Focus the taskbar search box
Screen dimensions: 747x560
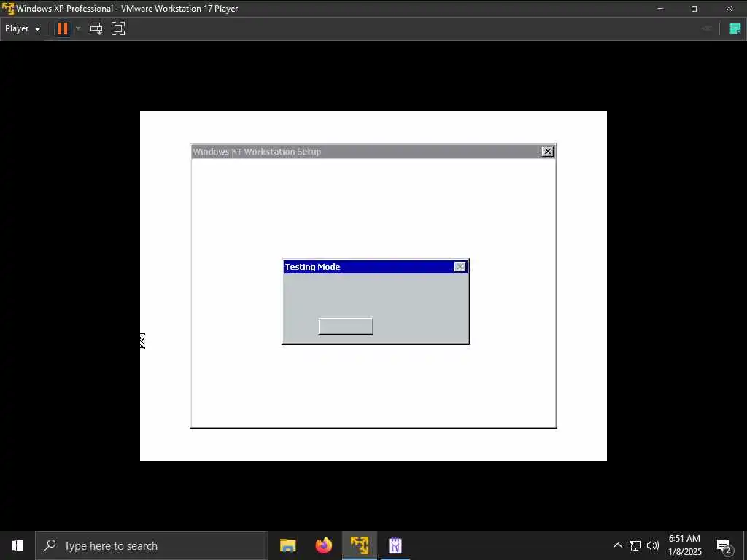click(x=152, y=545)
